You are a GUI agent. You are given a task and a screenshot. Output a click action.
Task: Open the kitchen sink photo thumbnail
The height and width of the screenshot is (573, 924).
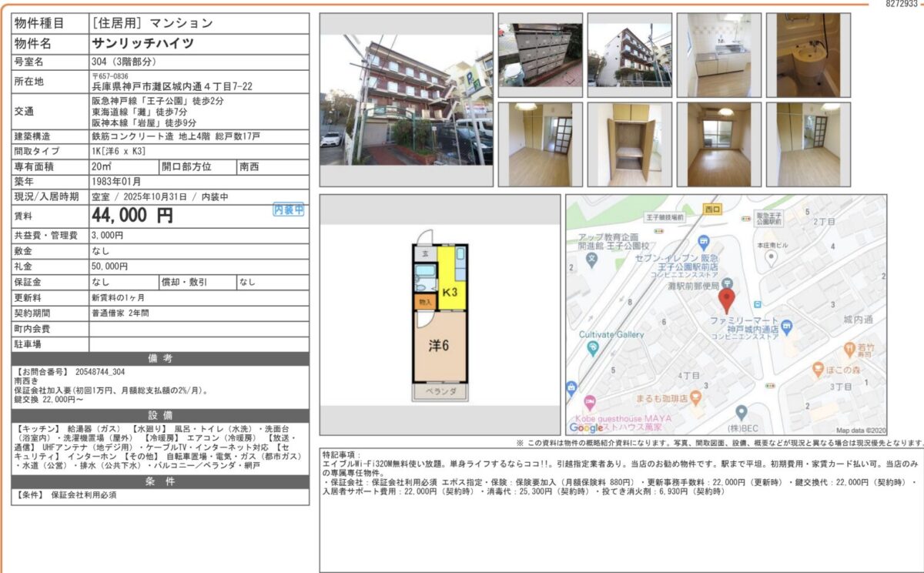click(719, 54)
